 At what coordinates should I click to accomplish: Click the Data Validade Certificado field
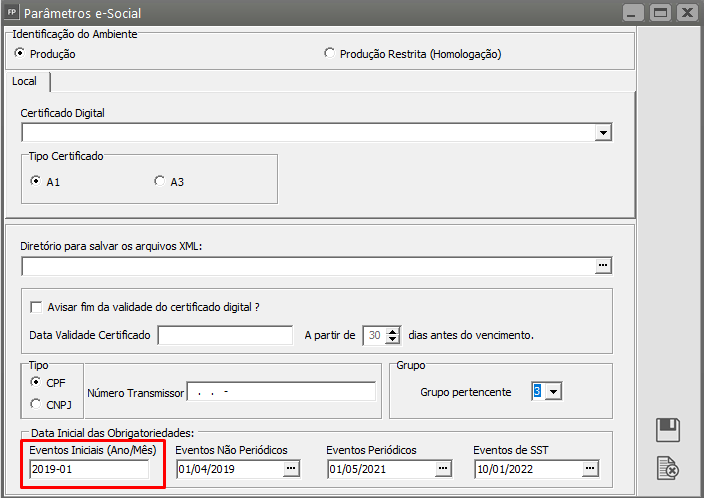click(x=225, y=335)
